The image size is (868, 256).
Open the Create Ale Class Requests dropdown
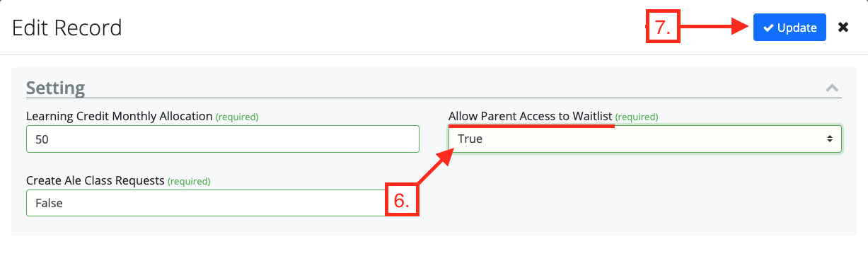click(207, 203)
